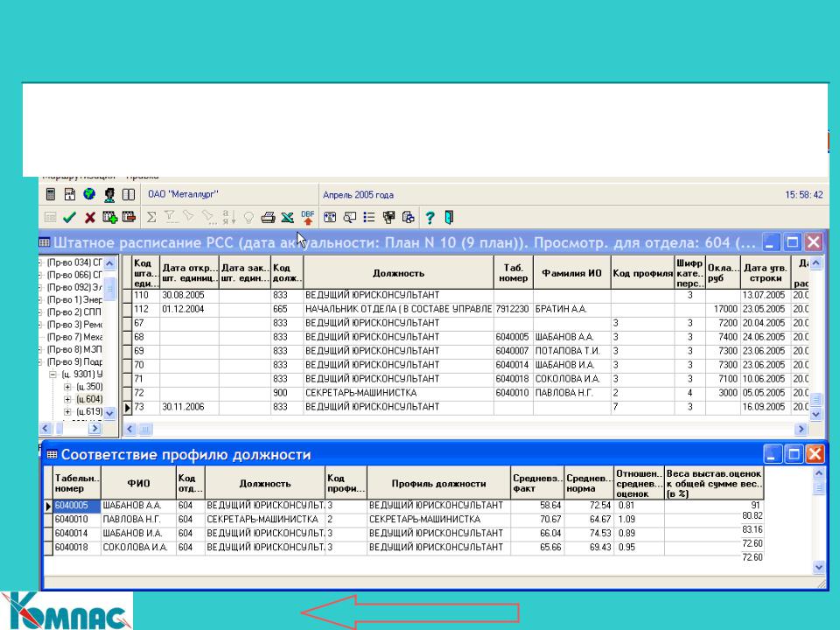Click the copy windows icon before help
Screen dimensions: 840x630
pyautogui.click(x=409, y=217)
